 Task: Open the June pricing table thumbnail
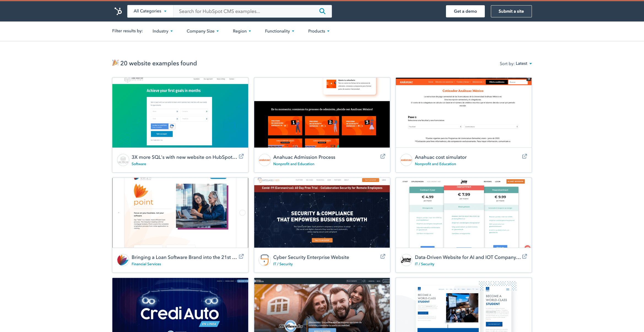pos(464,213)
